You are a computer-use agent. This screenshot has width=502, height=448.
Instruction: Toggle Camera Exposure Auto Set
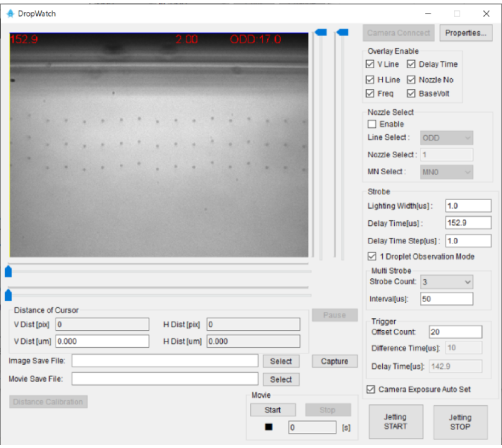tap(371, 389)
